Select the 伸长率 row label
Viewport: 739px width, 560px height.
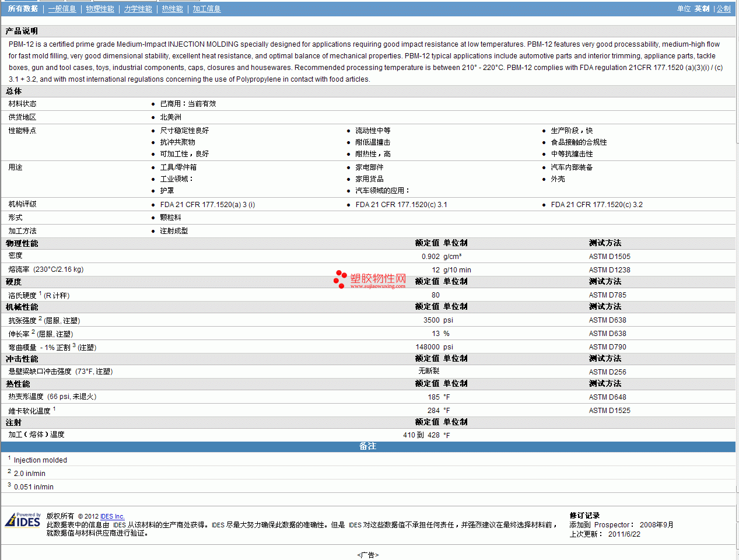pos(41,334)
